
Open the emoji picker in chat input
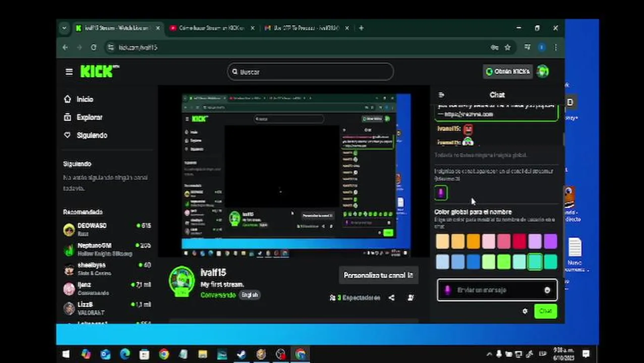coord(547,290)
